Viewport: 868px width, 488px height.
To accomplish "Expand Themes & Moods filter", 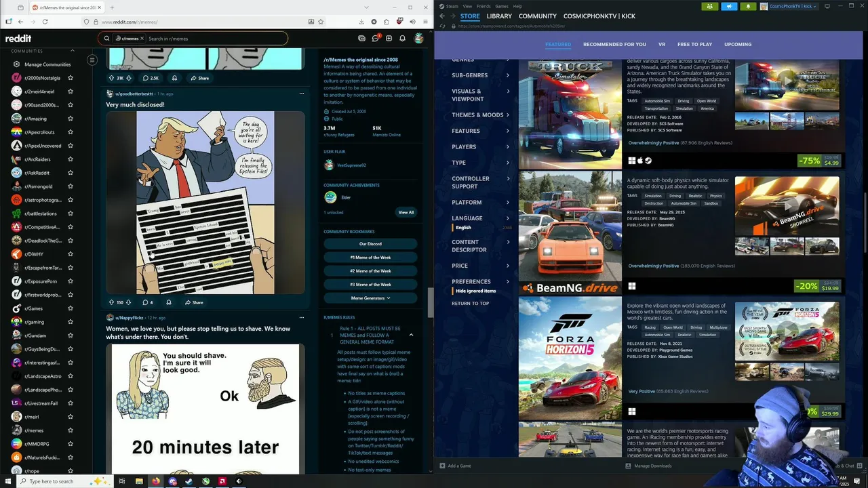I will pos(480,115).
